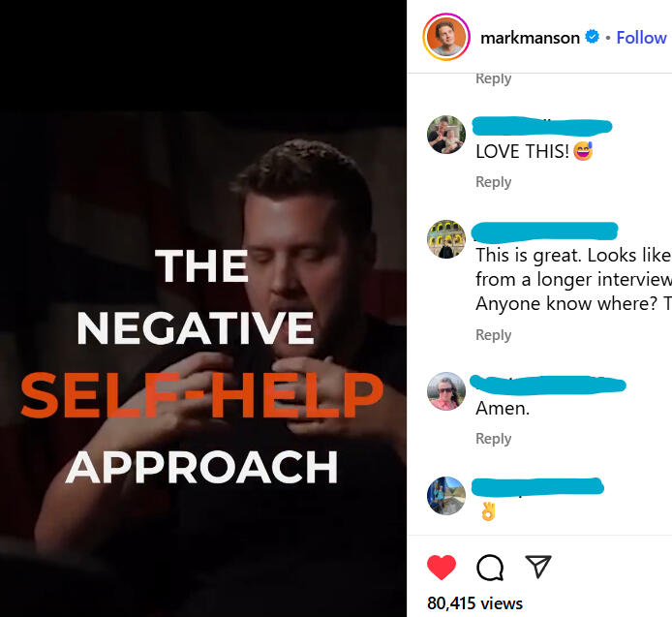Screen dimensions: 672x617
Task: Reply to the Amen. comment
Action: 493,439
